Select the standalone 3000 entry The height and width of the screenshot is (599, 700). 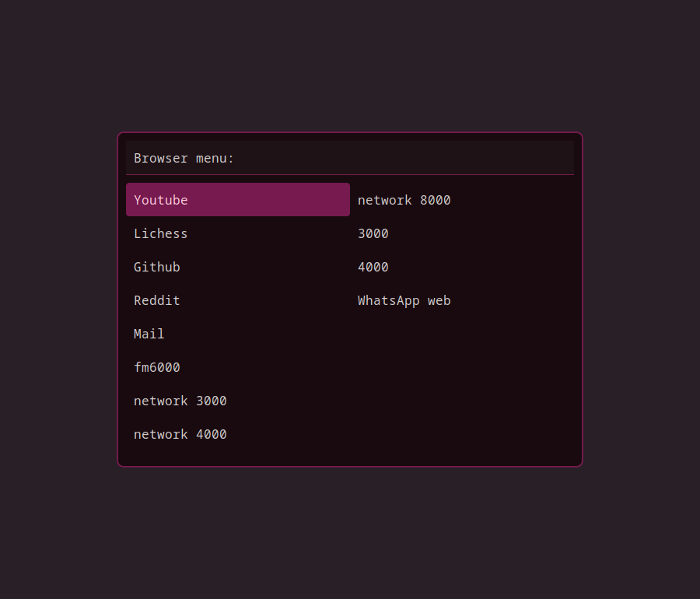pos(462,233)
